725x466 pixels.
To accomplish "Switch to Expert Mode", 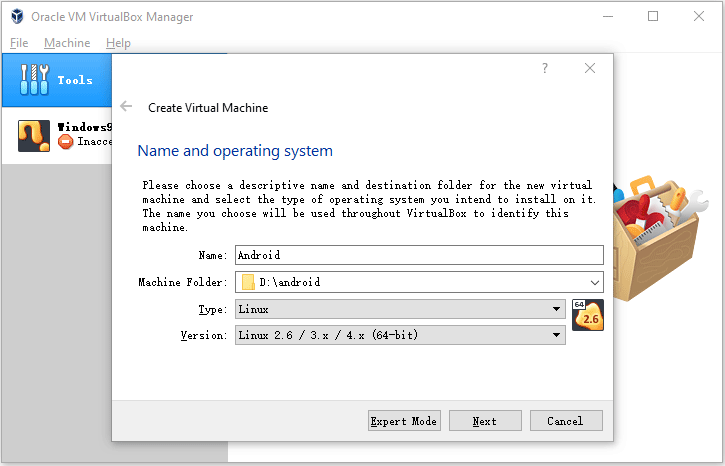I will (x=404, y=421).
